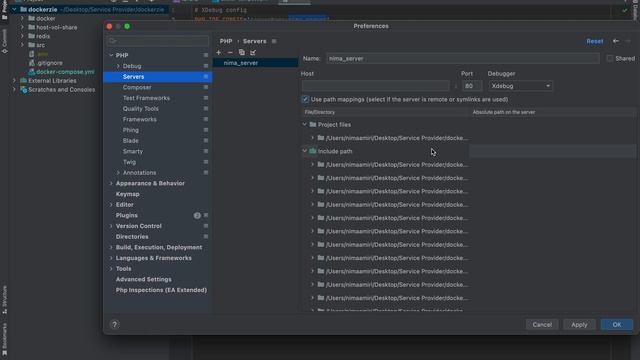Expand Build, Execution, Deployment section
This screenshot has height=360, width=640.
(111, 247)
